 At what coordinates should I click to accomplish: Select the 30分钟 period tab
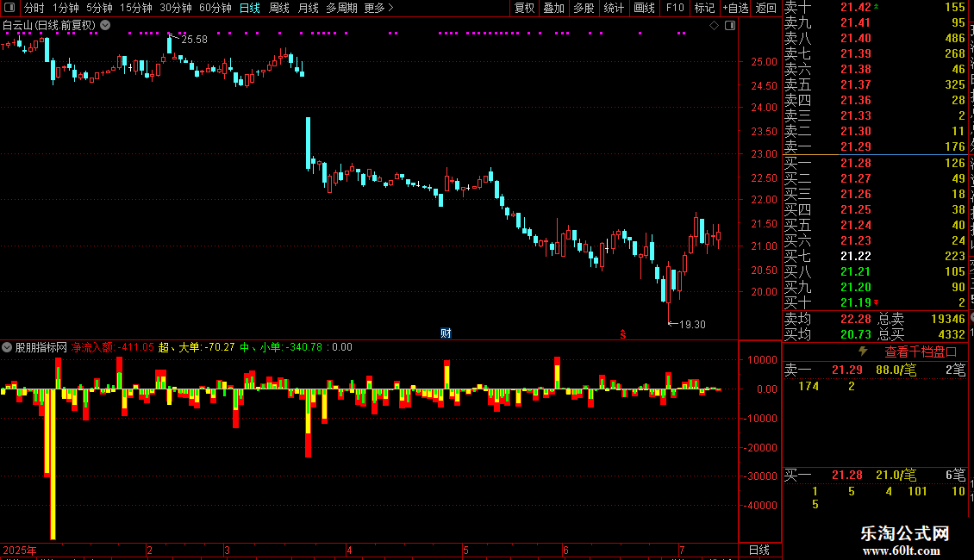[176, 8]
